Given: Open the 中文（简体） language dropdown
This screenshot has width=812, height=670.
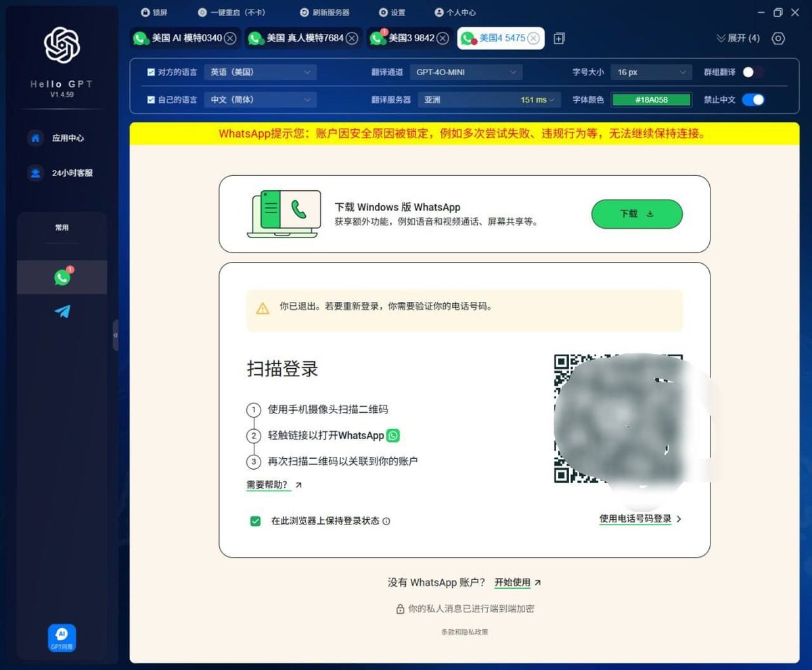Looking at the screenshot, I should coord(260,99).
